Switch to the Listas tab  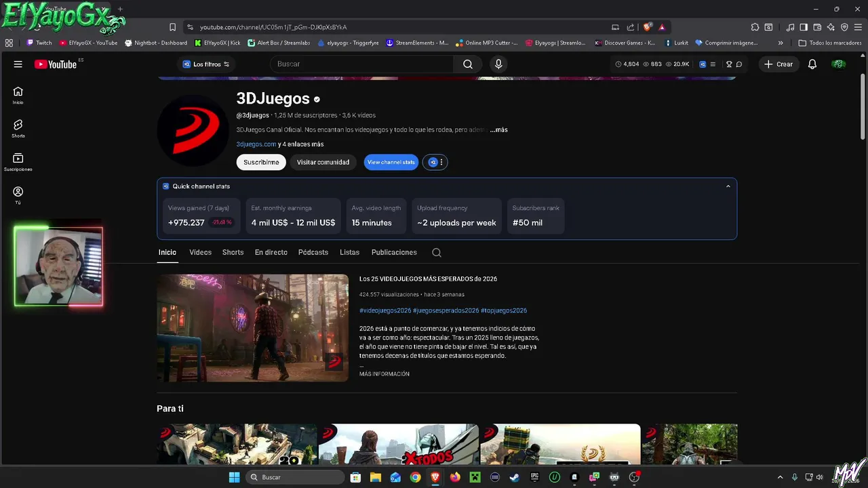point(349,252)
